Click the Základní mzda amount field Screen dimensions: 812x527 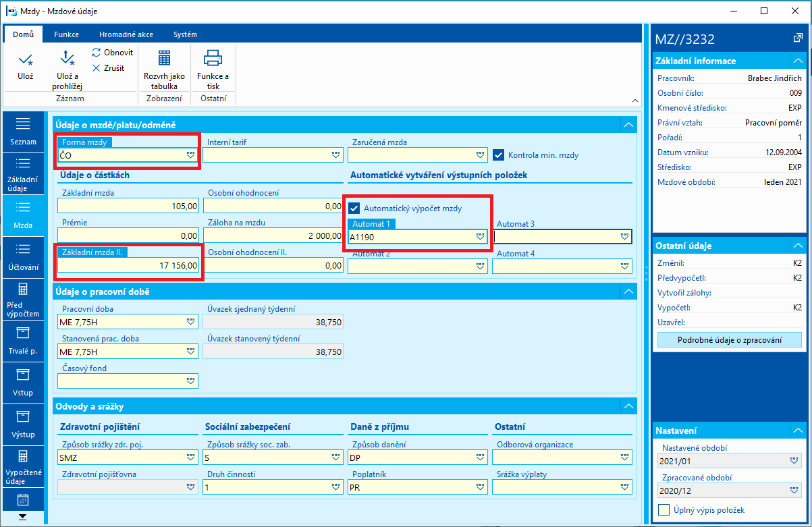pos(128,206)
